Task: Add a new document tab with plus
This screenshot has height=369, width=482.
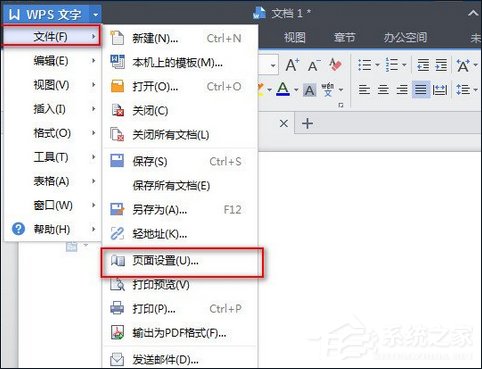Action: click(x=307, y=124)
